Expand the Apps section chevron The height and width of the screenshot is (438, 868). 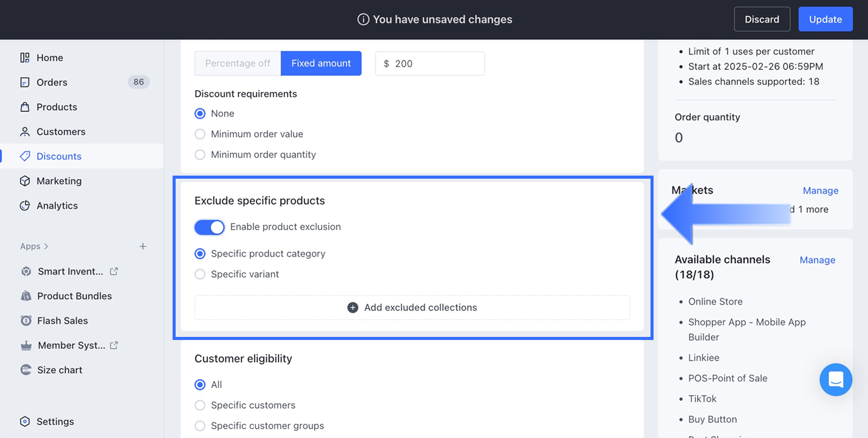[46, 247]
